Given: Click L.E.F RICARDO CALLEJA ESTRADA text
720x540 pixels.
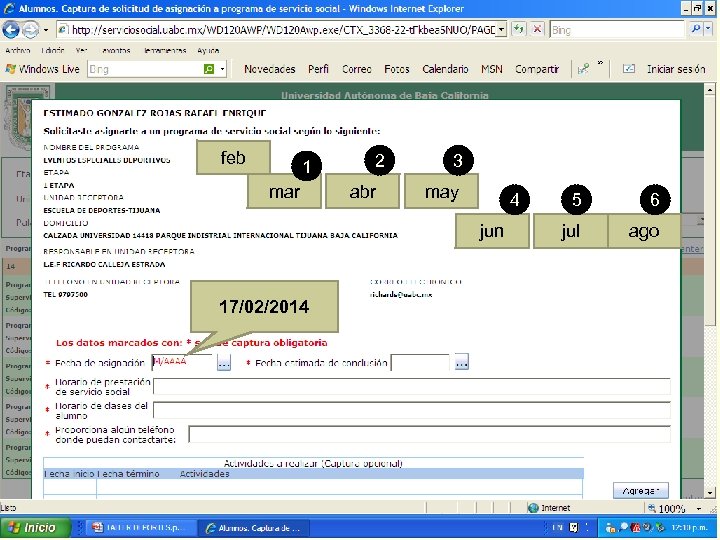Looking at the screenshot, I should tap(104, 264).
